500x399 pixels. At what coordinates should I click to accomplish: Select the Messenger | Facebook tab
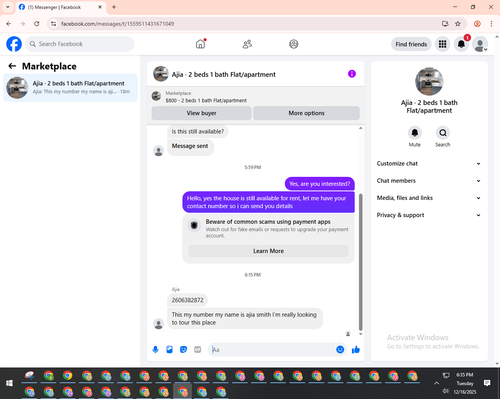click(61, 7)
